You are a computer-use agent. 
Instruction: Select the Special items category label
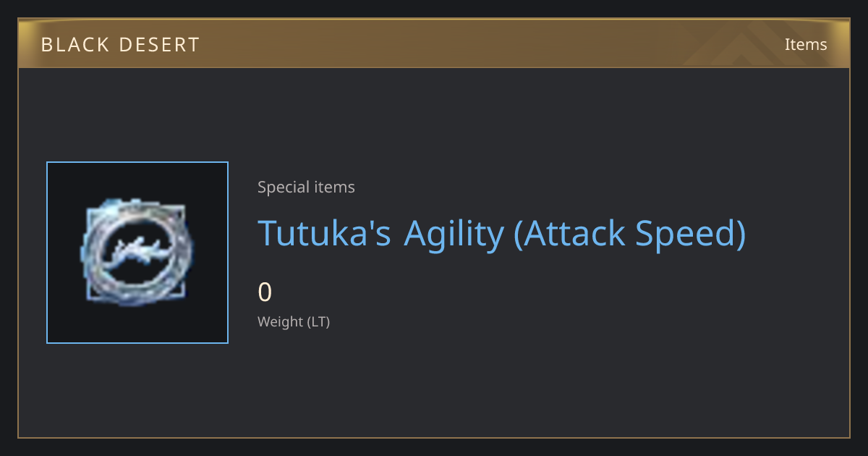point(306,187)
